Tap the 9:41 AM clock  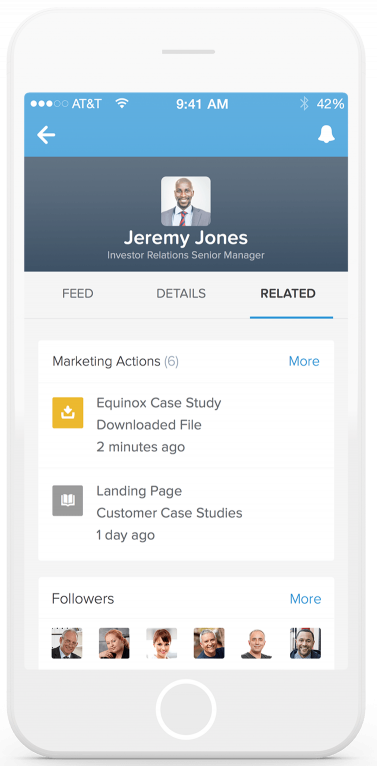[202, 104]
